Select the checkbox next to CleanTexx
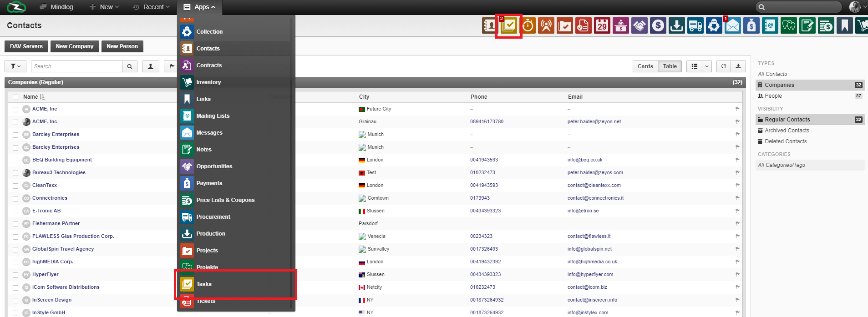The height and width of the screenshot is (317, 868). coord(15,186)
